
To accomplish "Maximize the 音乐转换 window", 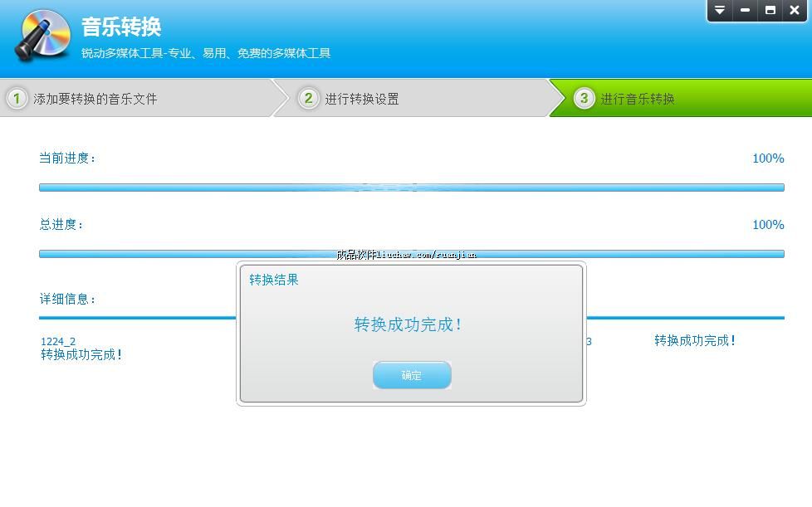I will [x=770, y=11].
